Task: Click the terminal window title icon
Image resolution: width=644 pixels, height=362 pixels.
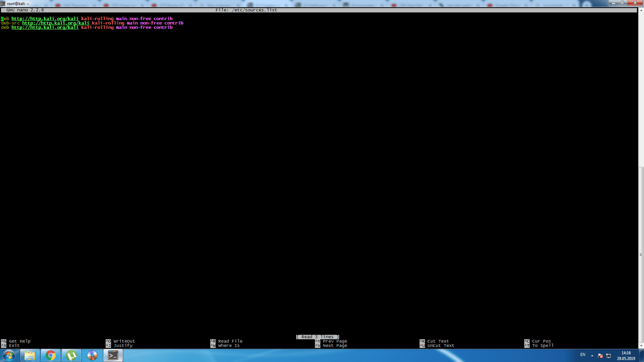Action: pos(3,3)
